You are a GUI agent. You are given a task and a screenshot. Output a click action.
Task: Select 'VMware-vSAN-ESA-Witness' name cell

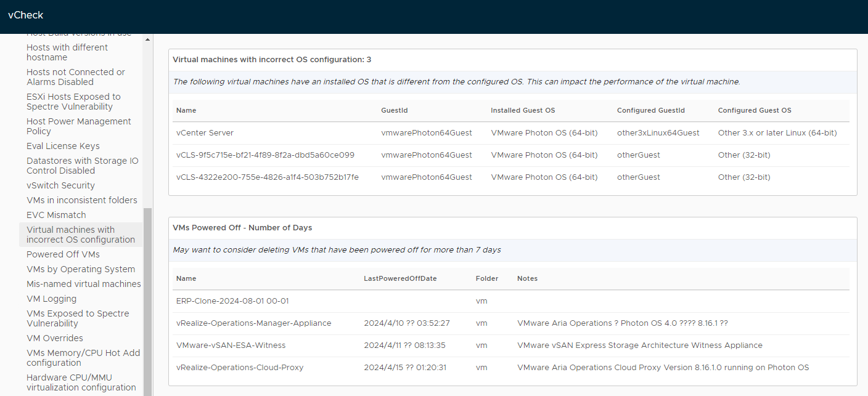coord(231,345)
